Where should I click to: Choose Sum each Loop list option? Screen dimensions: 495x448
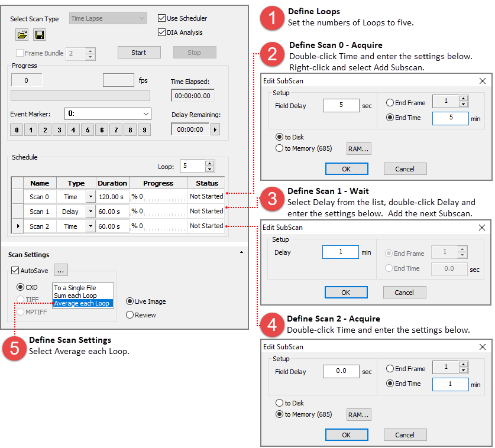75,296
